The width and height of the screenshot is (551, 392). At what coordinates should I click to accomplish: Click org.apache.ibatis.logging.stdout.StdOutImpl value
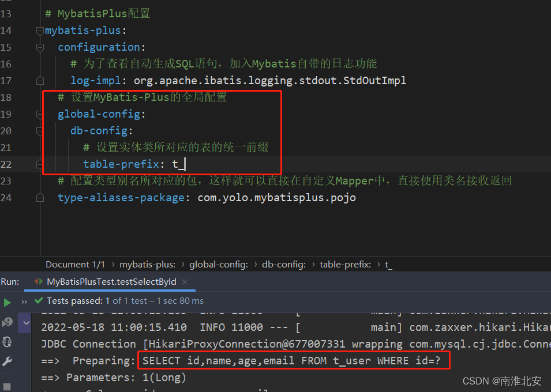click(270, 81)
